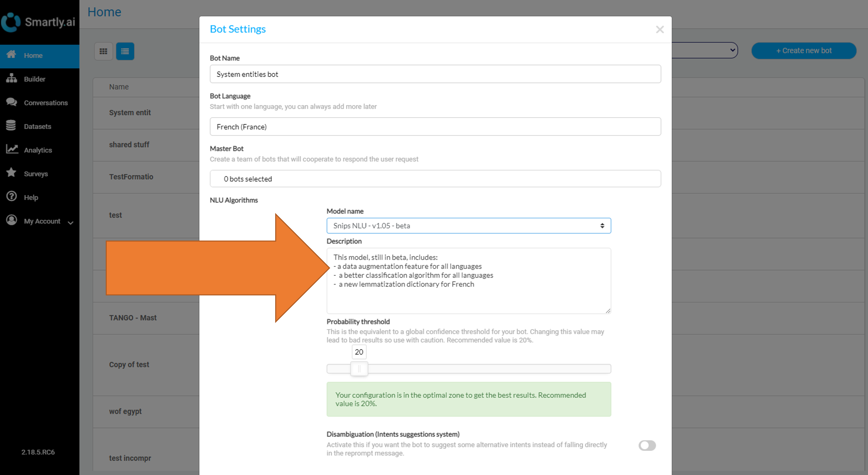Close the Bot Settings dialog

(659, 30)
